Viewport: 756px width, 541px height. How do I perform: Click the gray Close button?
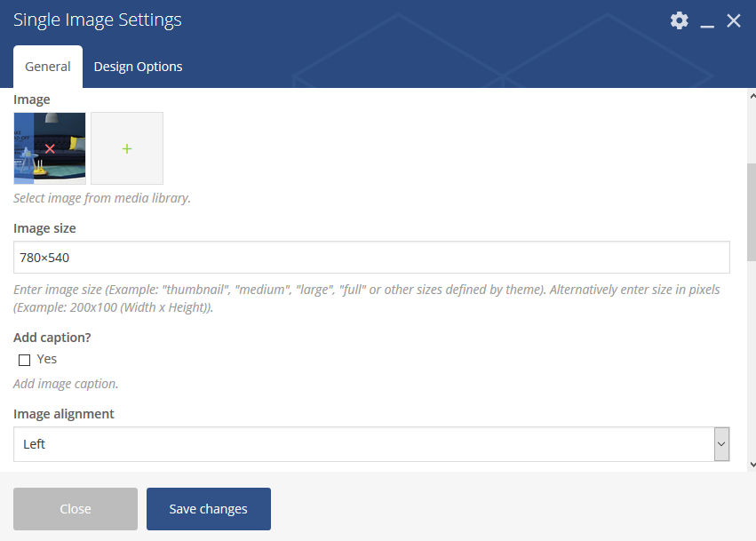pyautogui.click(x=76, y=509)
